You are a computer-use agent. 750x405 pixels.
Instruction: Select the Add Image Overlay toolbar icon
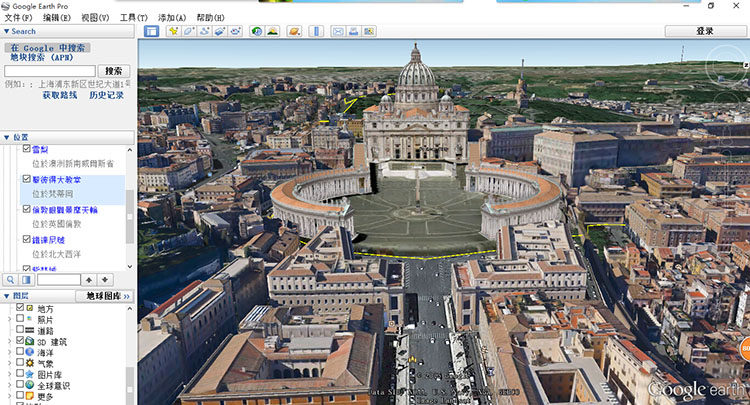point(220,31)
